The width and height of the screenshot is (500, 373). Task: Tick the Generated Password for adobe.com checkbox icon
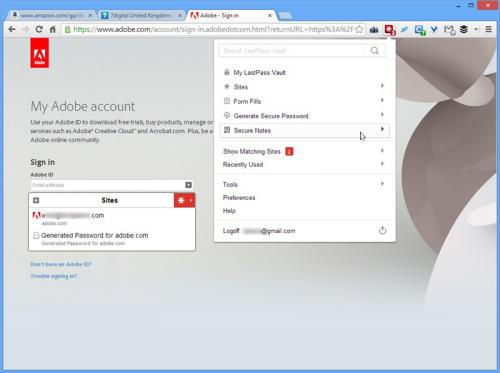(x=36, y=236)
